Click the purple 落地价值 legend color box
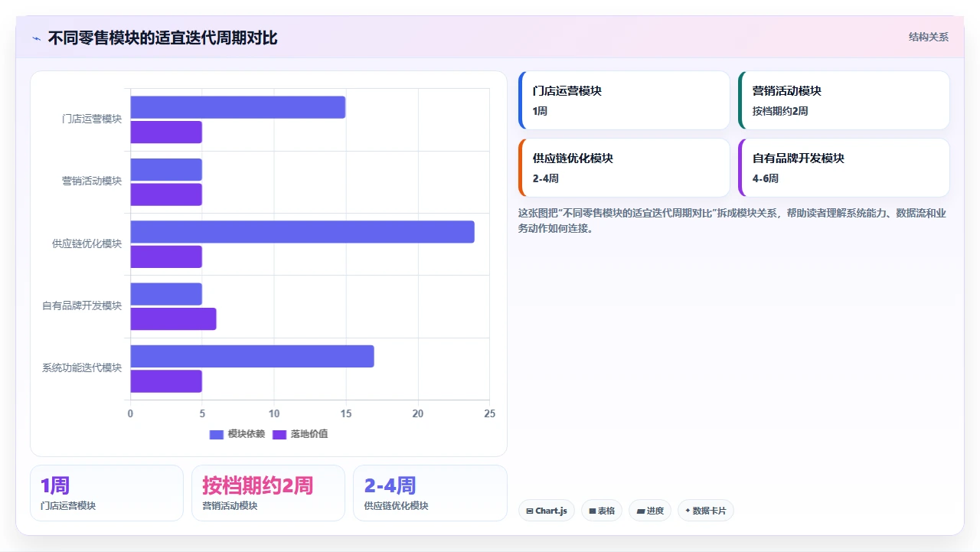Screen dimensions: 980x552 [x=279, y=434]
